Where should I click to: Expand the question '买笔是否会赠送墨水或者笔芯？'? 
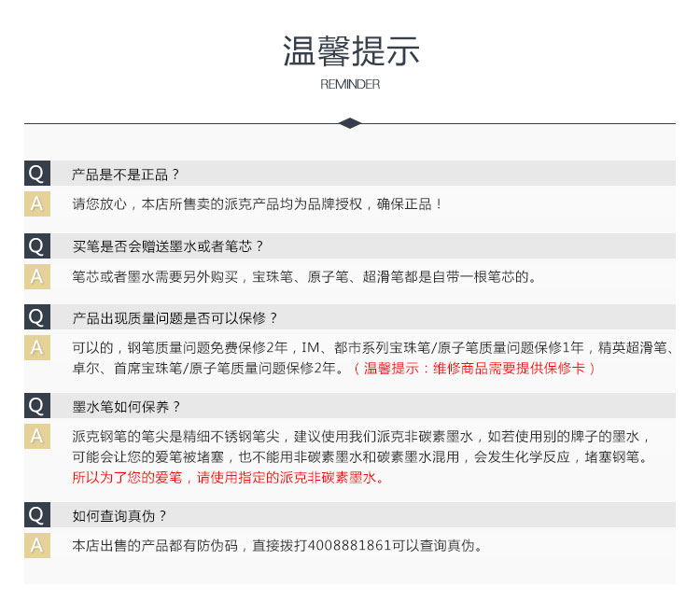(x=168, y=246)
